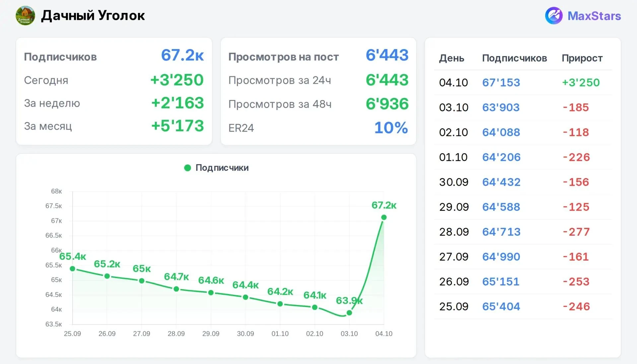Select the 64.4к chart data point
637x364 pixels.
point(246,297)
